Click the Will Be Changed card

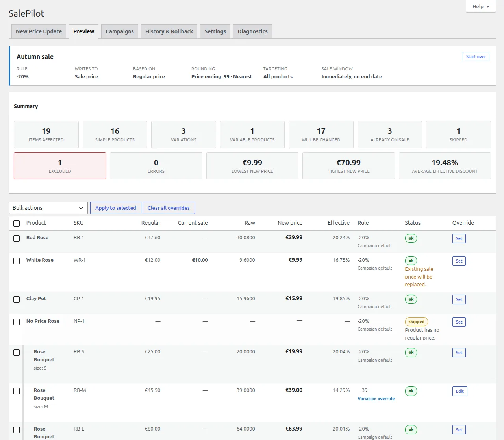pos(321,135)
